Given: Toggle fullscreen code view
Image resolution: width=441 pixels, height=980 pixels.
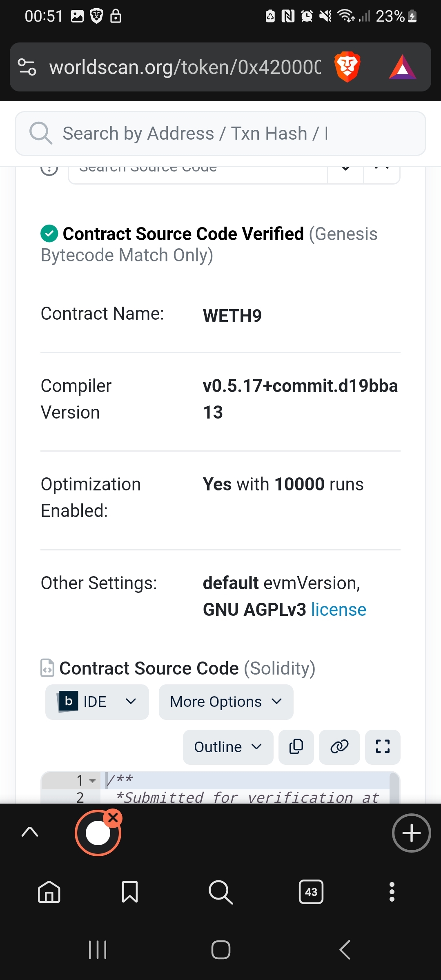Looking at the screenshot, I should point(383,747).
